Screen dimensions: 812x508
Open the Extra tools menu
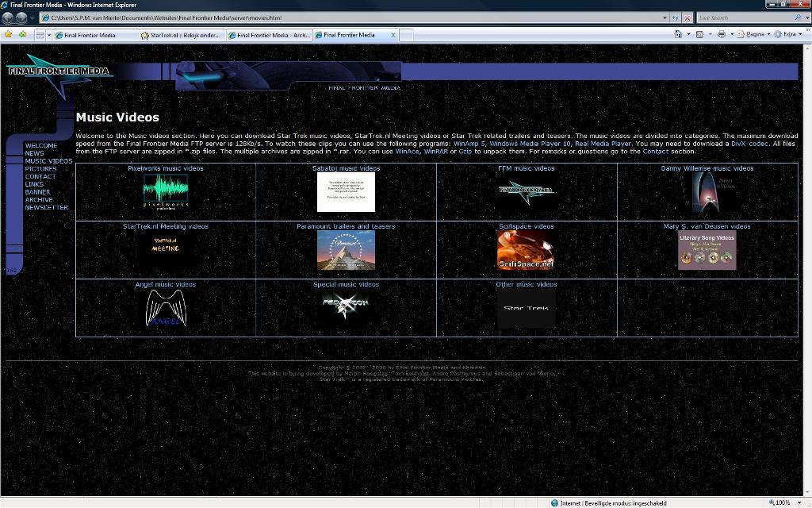787,35
